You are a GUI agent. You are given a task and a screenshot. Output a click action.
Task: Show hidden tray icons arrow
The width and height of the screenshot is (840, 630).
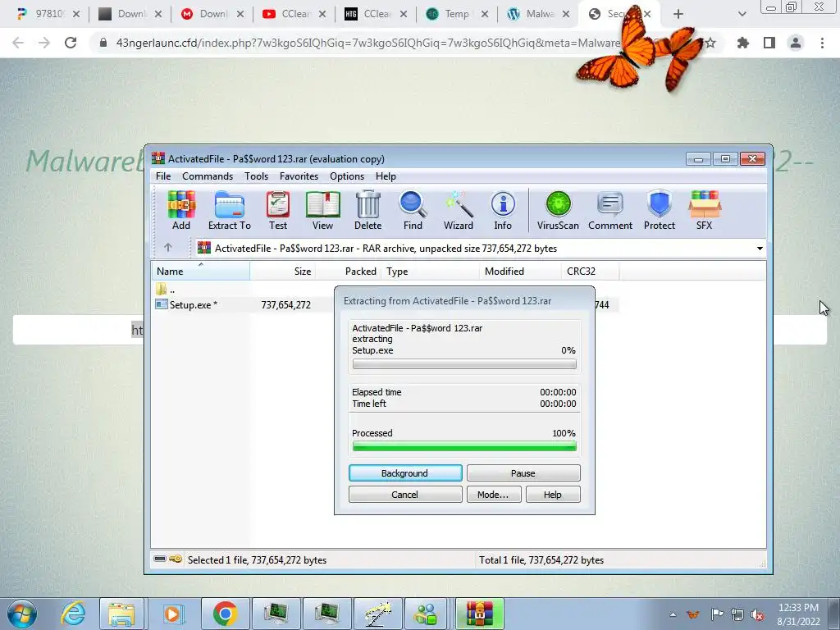pyautogui.click(x=673, y=614)
